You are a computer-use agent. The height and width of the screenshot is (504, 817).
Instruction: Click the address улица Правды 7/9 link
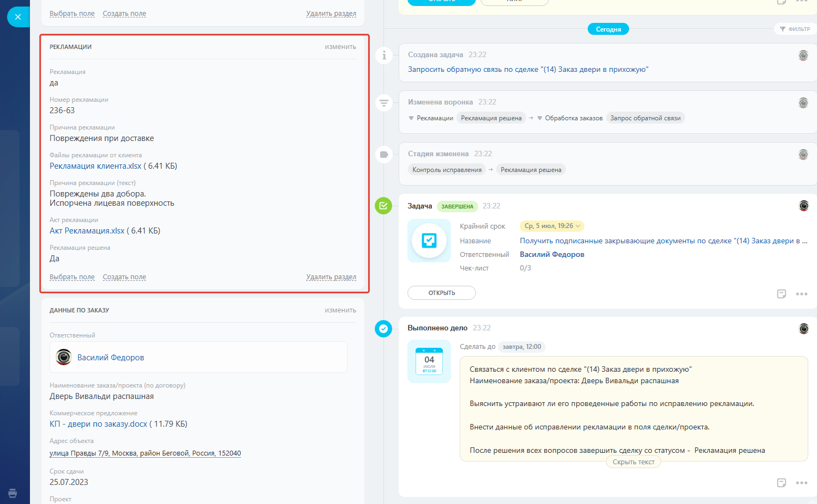point(145,453)
